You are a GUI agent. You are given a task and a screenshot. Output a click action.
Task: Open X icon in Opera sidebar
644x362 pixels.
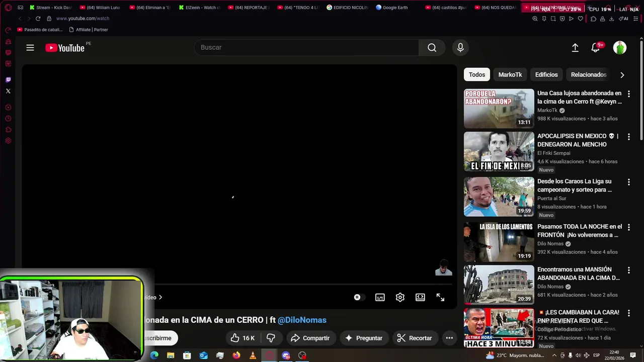click(8, 91)
